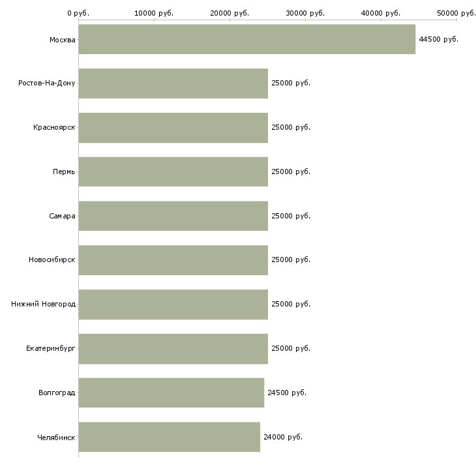The height and width of the screenshot is (476, 476).
Task: Click the Нижний Новгород bar
Action: pos(173,305)
